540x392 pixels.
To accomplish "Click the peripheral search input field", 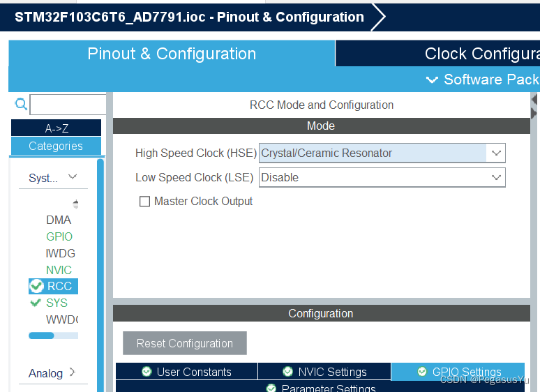I will click(x=68, y=105).
